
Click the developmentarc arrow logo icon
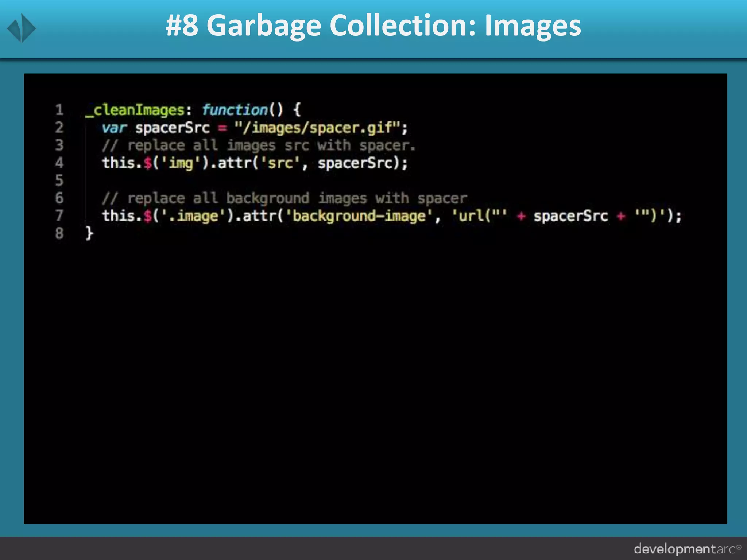(x=22, y=28)
